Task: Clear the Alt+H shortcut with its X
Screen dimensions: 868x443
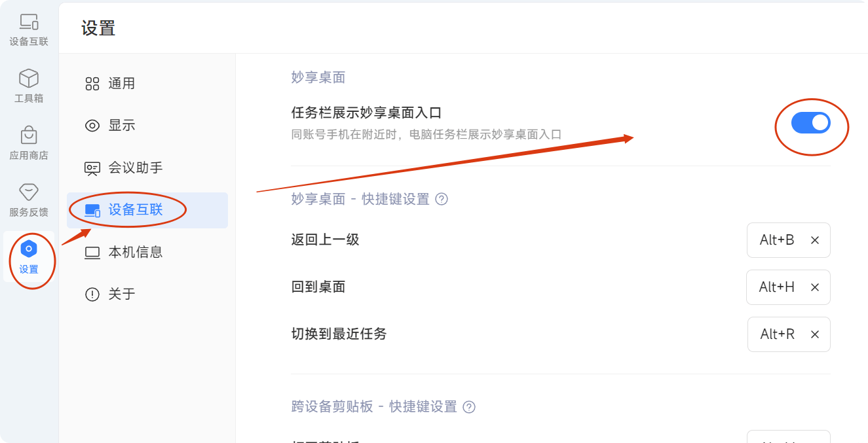Action: coord(815,287)
